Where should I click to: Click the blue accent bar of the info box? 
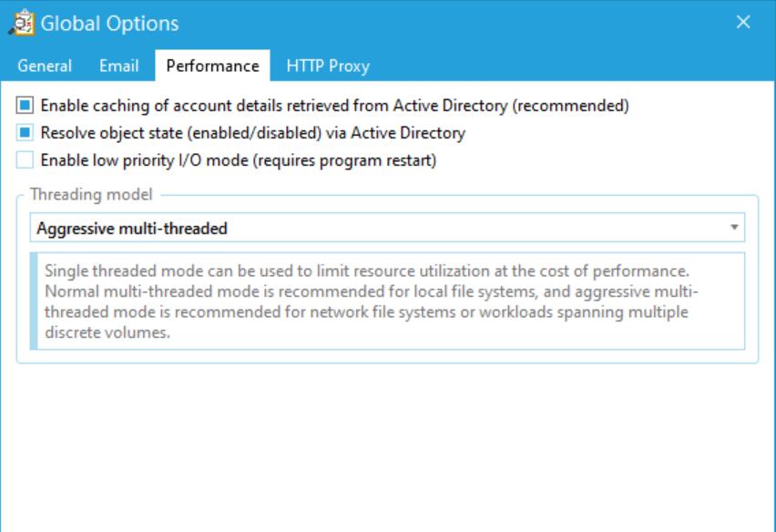pyautogui.click(x=34, y=301)
